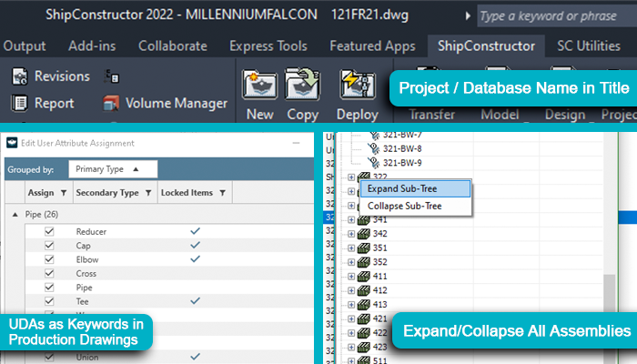The image size is (637, 364).
Task: Click arrow beside the search box
Action: [468, 15]
